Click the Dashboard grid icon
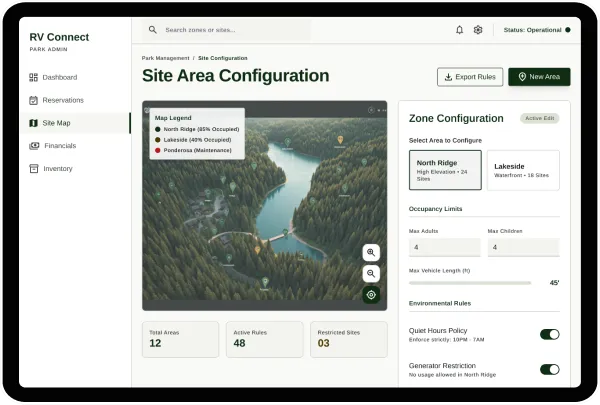 coord(34,77)
